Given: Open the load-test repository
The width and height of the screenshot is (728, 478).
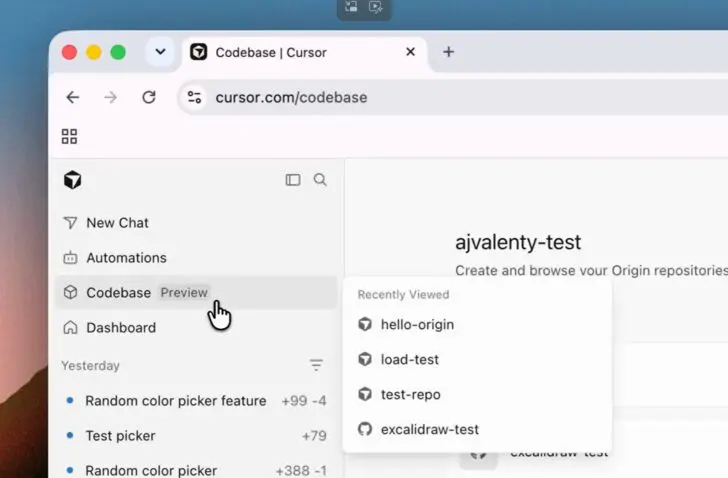Looking at the screenshot, I should [x=477, y=360].
